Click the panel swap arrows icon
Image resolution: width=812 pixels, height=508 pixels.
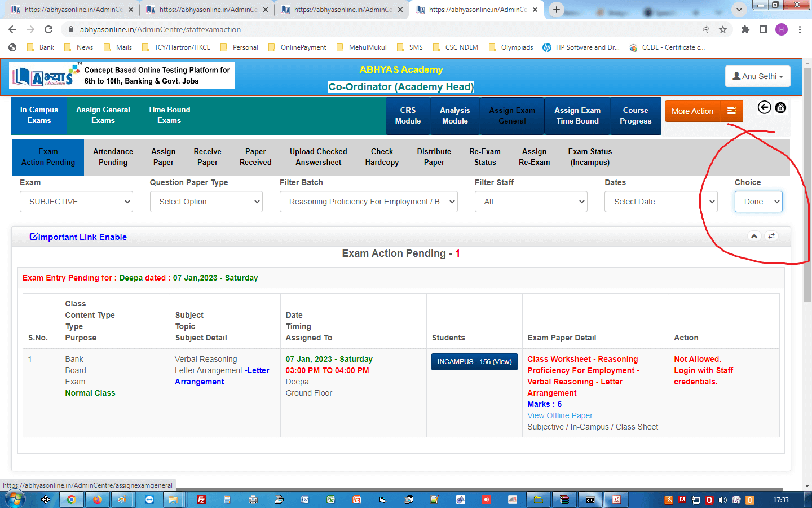(x=771, y=236)
